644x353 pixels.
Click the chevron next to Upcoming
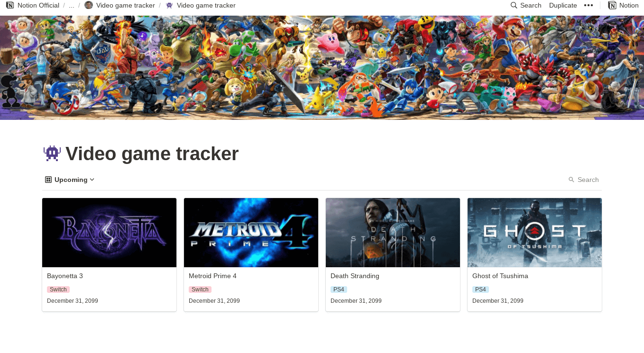(x=92, y=180)
